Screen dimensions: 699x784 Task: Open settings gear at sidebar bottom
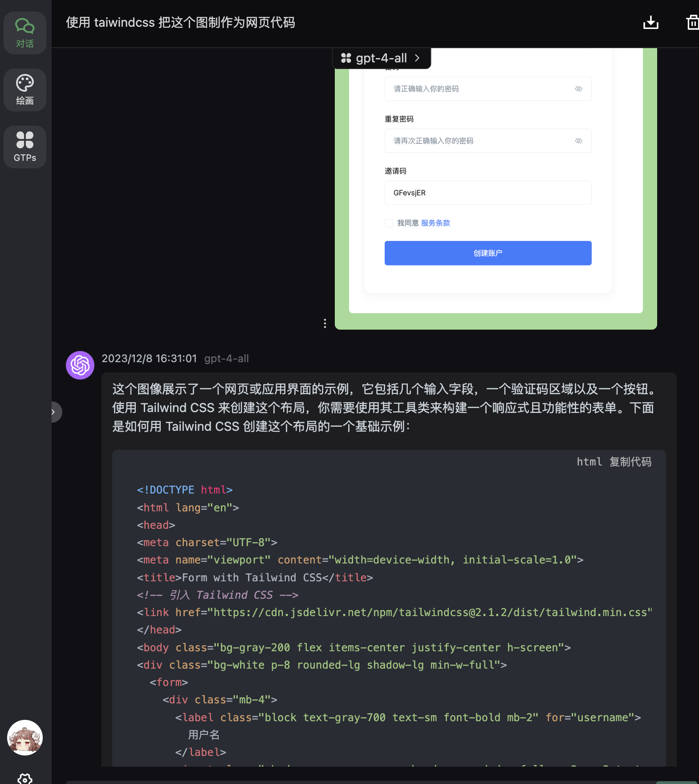pyautogui.click(x=25, y=778)
